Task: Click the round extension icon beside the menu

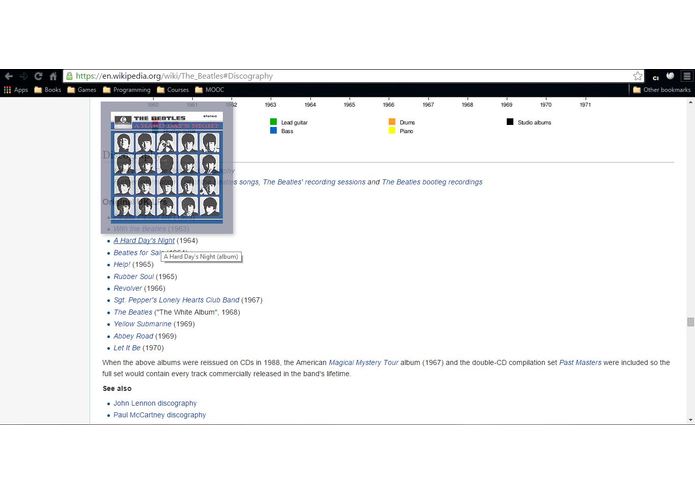Action: (x=670, y=76)
